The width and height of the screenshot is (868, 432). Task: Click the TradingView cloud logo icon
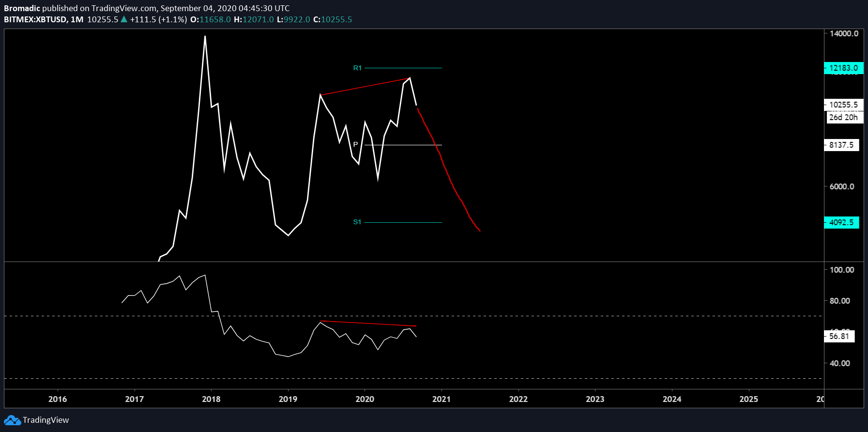[x=12, y=420]
